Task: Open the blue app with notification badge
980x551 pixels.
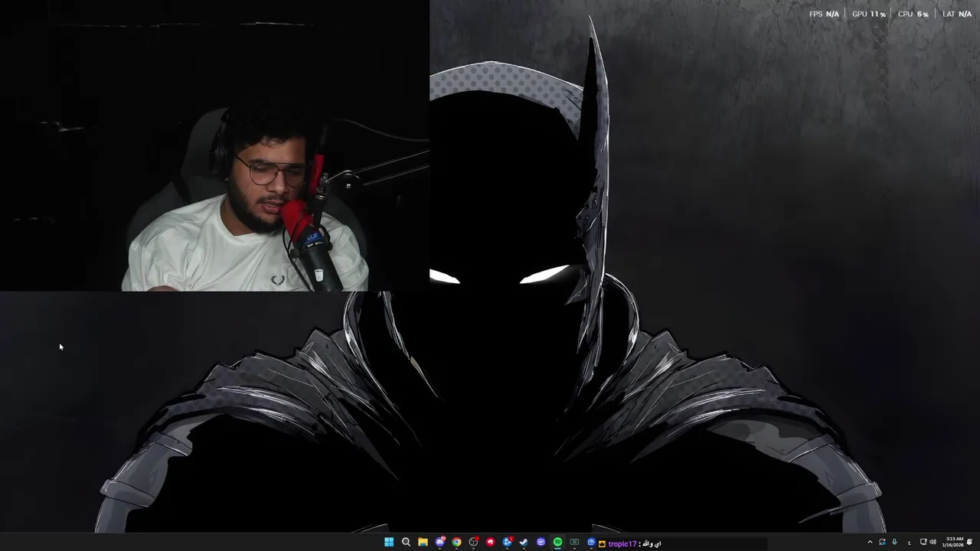Action: click(x=508, y=543)
